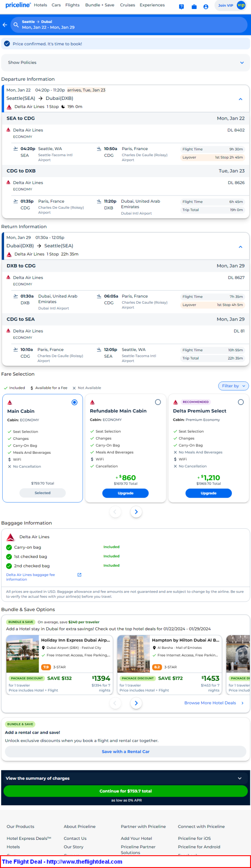Click Contact Us footer link
The height and width of the screenshot is (868, 251).
tap(75, 839)
